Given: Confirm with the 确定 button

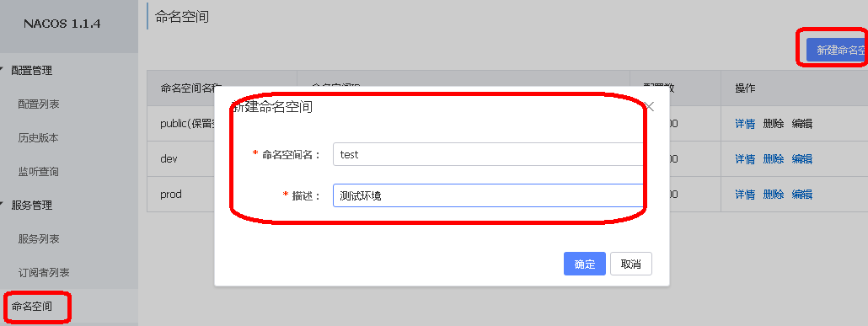Looking at the screenshot, I should pos(585,264).
